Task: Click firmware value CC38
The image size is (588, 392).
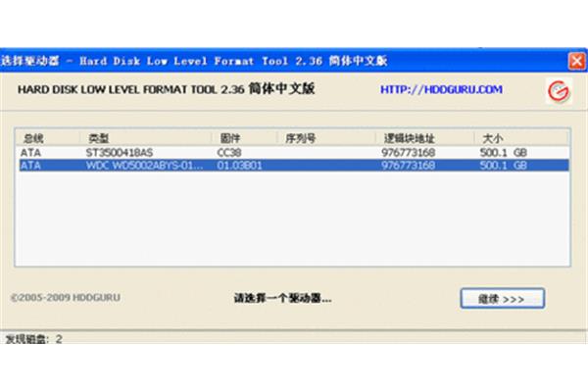Action: click(x=229, y=153)
